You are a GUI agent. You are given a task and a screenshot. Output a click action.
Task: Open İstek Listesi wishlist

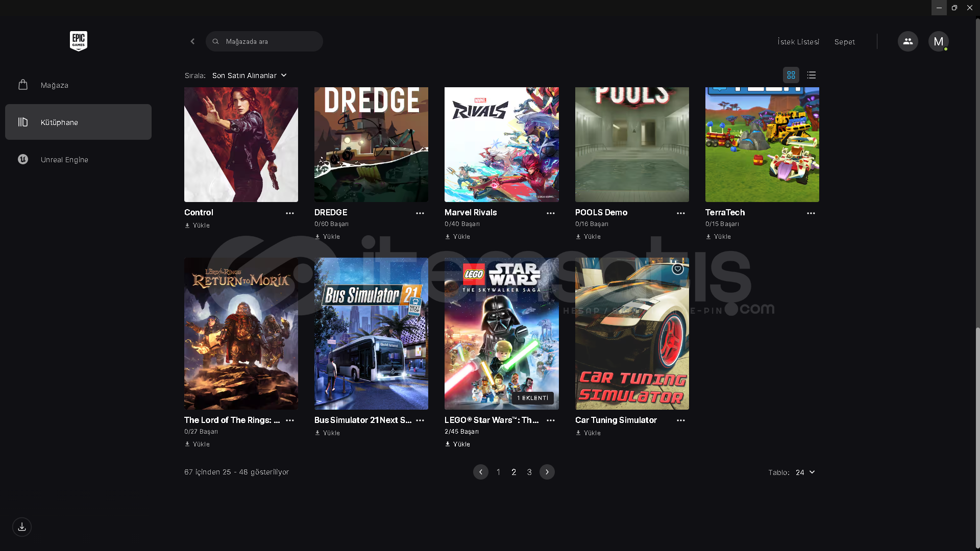pos(798,42)
